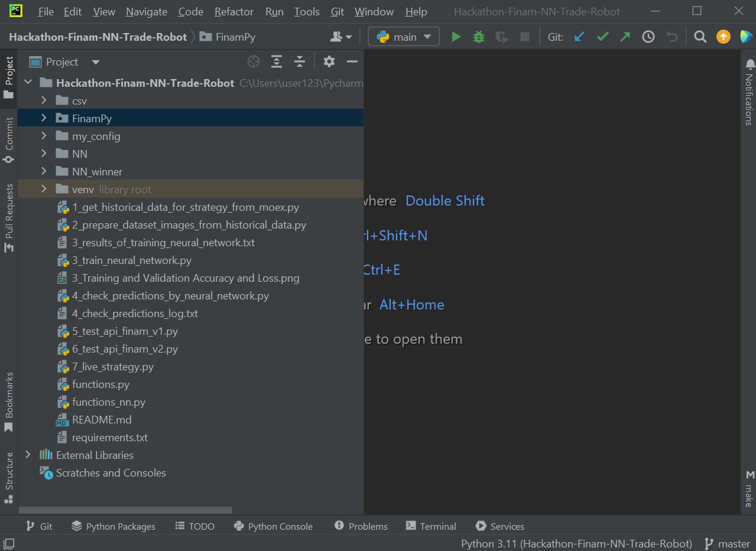Expand the venv library root folder
Image resolution: width=756 pixels, height=551 pixels.
44,189
